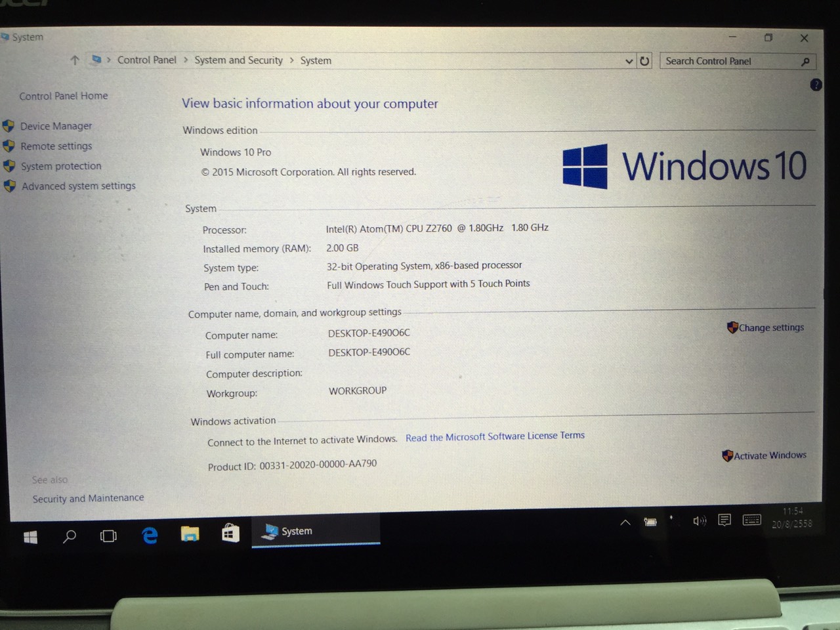Screen dimensions: 840x630
Task: Select processor value Intel(R) Atom(TM) CPU Z2760
Action: (x=437, y=228)
